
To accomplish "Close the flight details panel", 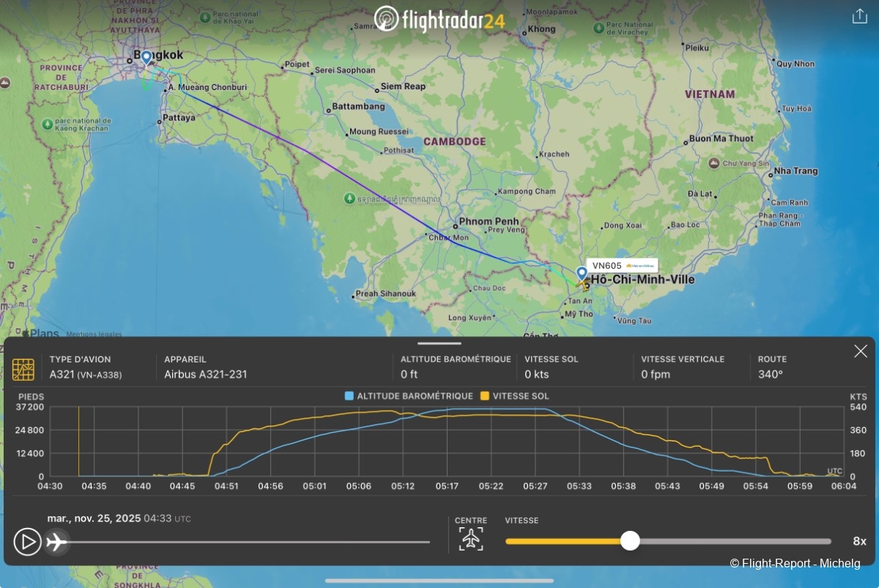I will pyautogui.click(x=861, y=351).
